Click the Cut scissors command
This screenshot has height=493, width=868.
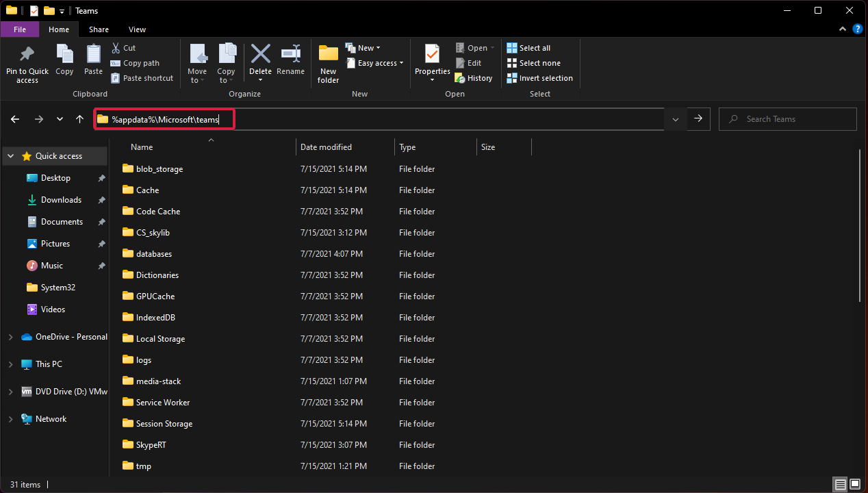click(x=123, y=48)
